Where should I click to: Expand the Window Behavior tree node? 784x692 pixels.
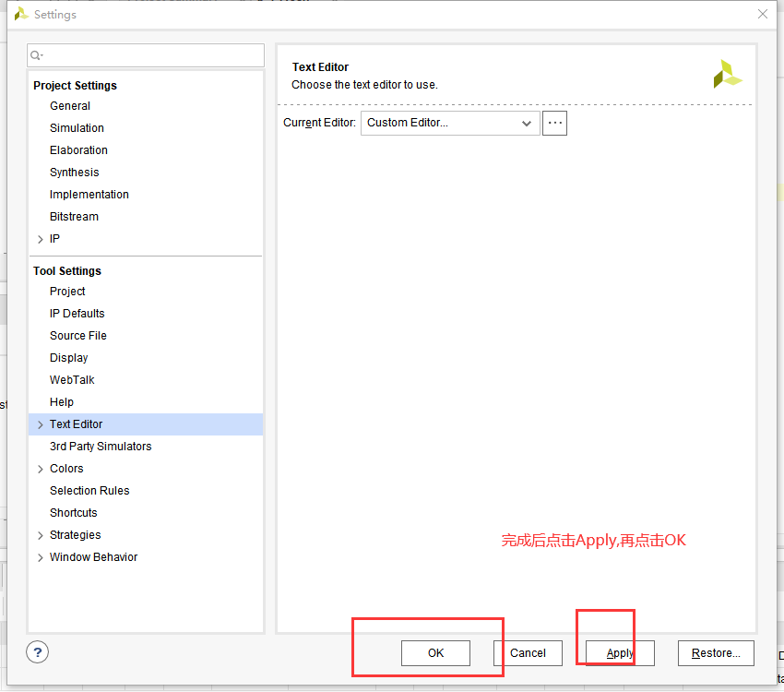pyautogui.click(x=41, y=557)
